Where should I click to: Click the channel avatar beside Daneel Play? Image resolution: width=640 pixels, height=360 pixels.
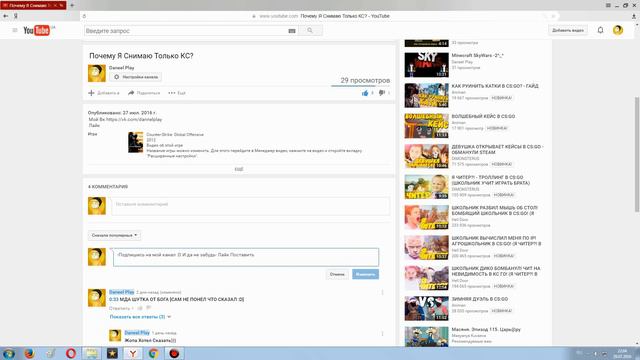click(97, 73)
